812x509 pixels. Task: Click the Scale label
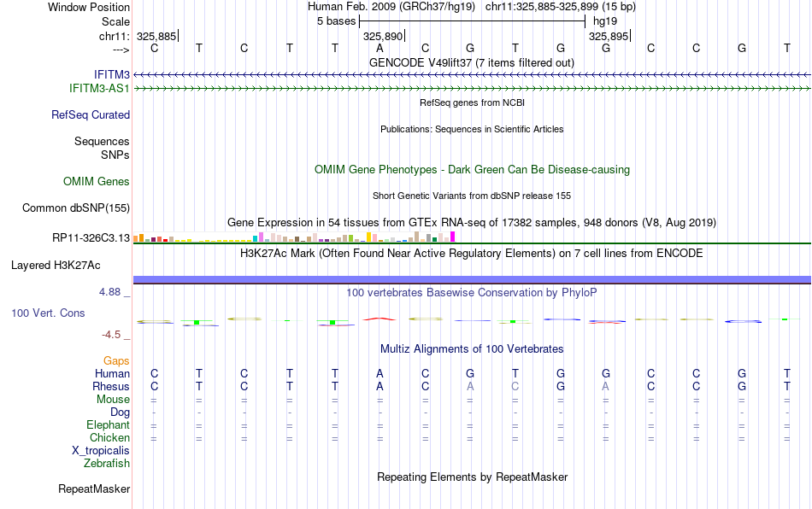click(115, 21)
